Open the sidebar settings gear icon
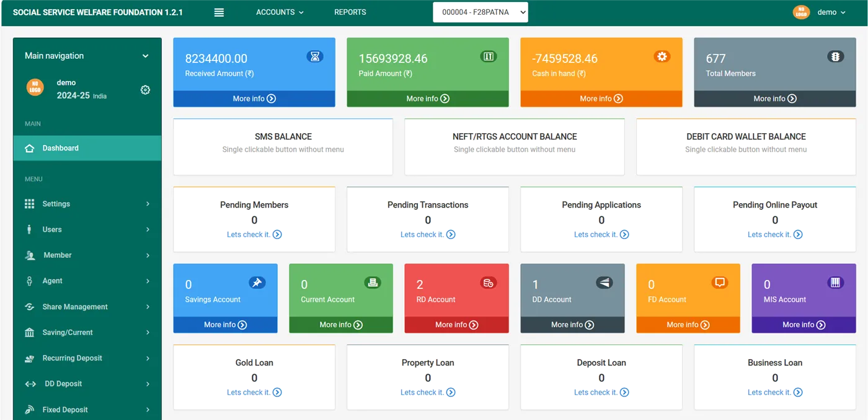The width and height of the screenshot is (868, 420). pos(145,90)
